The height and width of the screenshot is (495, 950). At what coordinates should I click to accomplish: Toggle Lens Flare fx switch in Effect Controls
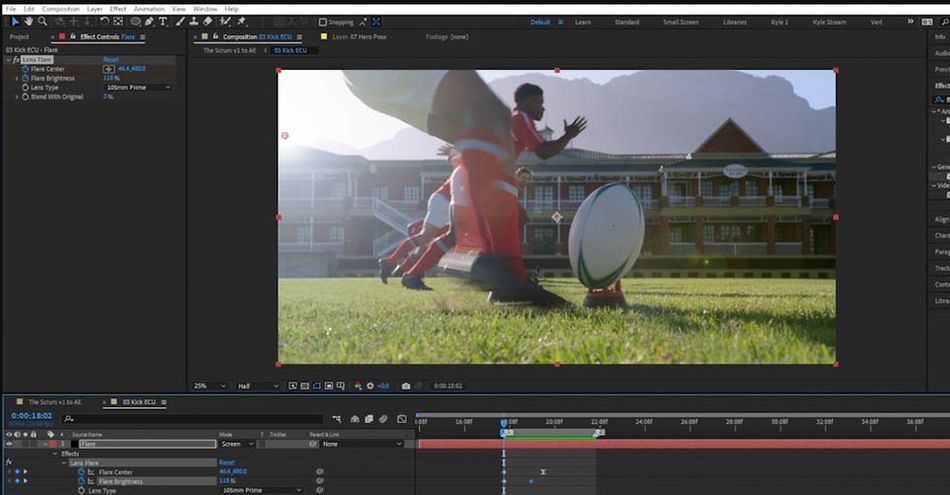tap(16, 60)
